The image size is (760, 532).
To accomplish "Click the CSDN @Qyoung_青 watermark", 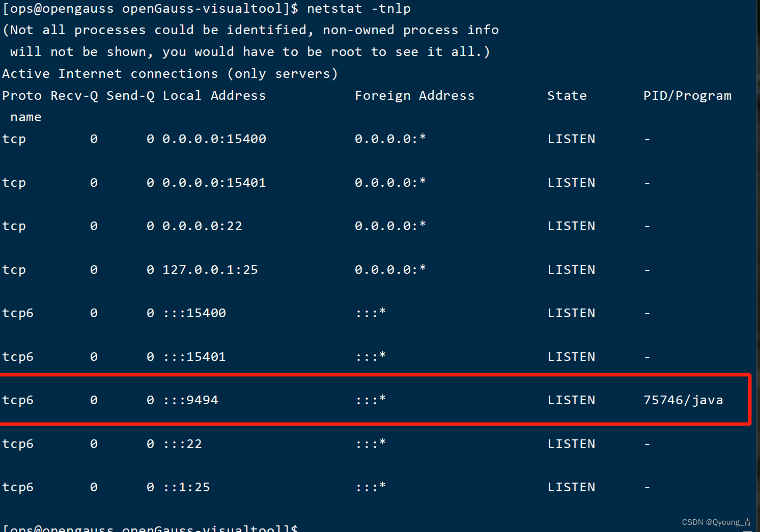I will pos(716,522).
